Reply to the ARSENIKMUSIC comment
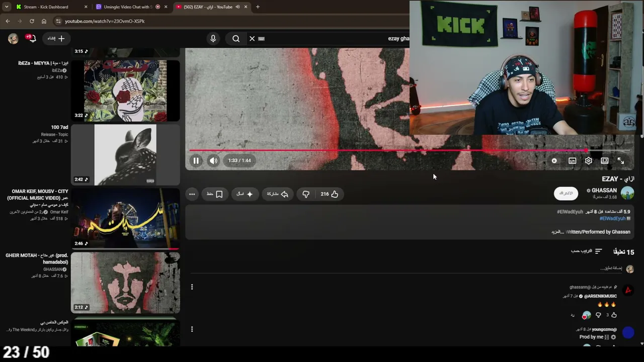The image size is (644, 362). tap(573, 315)
